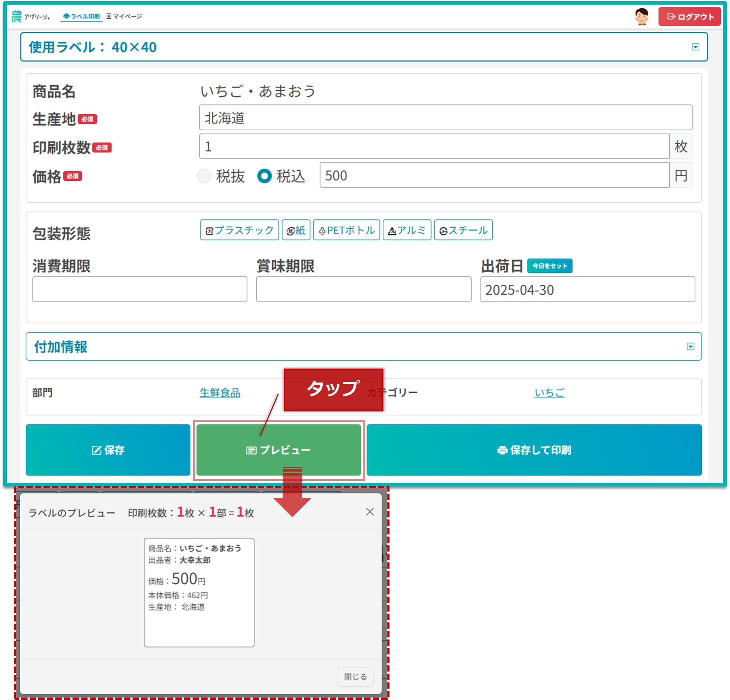Toggle the アルミ packaging tag
Screen dimensions: 730x700
(x=407, y=230)
